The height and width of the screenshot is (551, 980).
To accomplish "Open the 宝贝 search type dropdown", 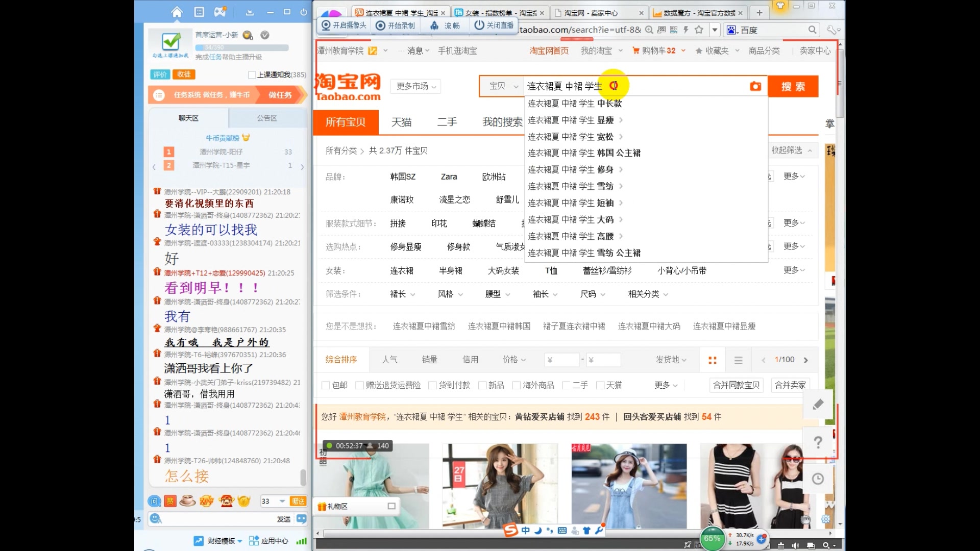I will tap(503, 86).
